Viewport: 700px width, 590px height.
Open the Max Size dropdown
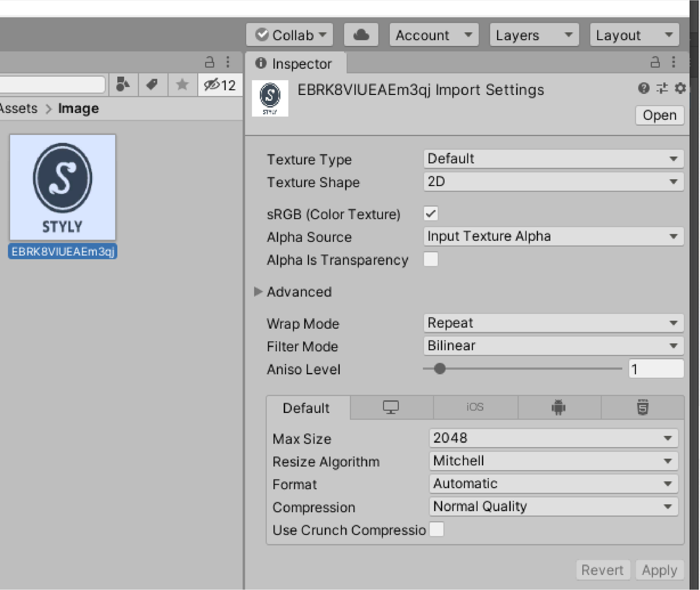point(554,438)
